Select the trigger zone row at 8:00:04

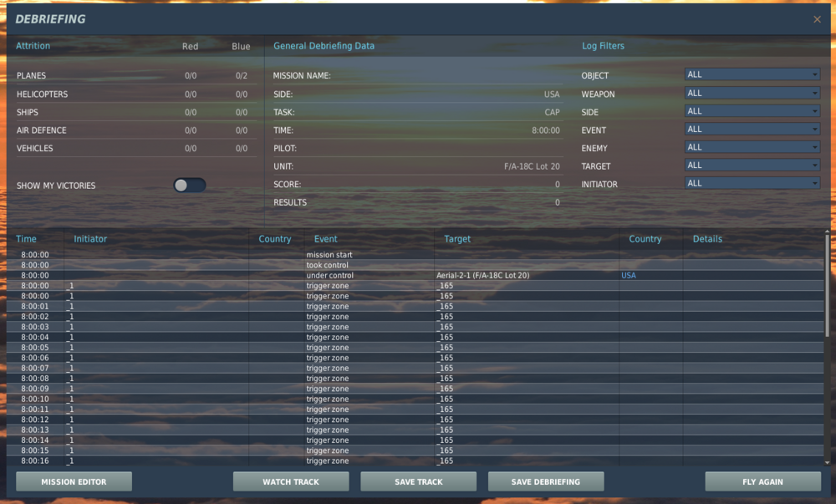[415, 337]
